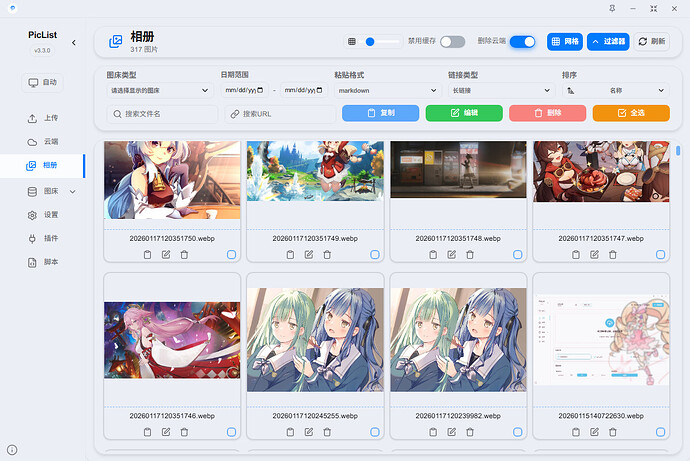Click the 搜索URL search field
Image resolution: width=690 pixels, height=461 pixels.
[x=280, y=114]
